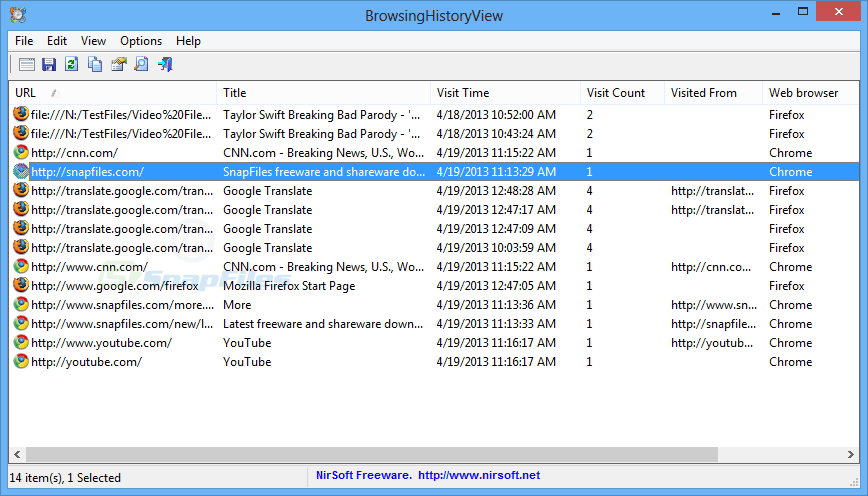
Task: Click Chrome browser cell of http://youtube.com/ row
Action: click(790, 361)
